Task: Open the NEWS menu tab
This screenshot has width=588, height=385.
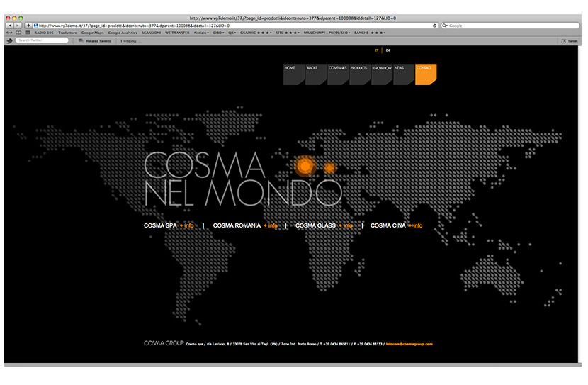Action: (x=404, y=74)
